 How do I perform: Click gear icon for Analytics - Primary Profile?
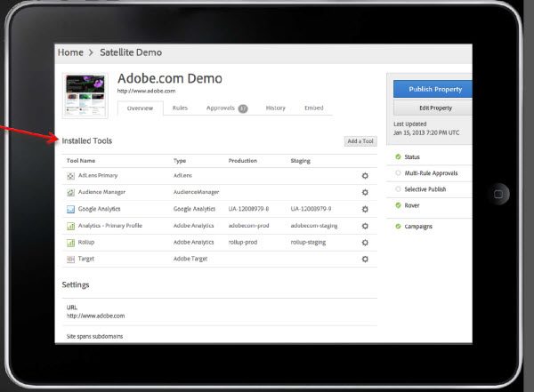tap(365, 226)
